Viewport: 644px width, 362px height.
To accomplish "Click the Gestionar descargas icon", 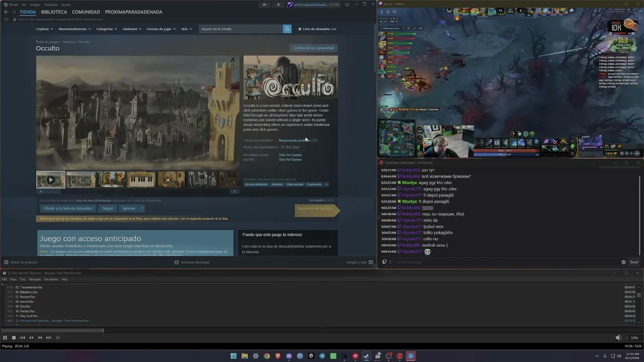I will point(177,262).
